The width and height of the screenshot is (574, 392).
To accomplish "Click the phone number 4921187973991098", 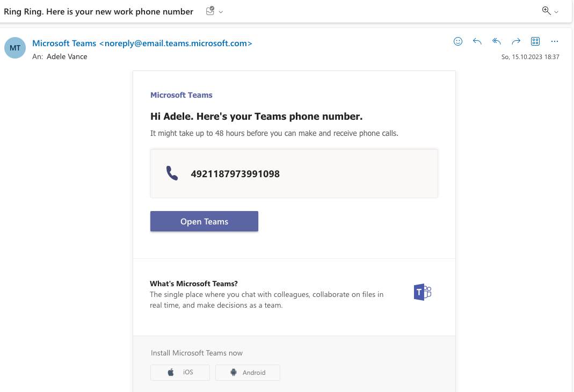I will pyautogui.click(x=235, y=174).
